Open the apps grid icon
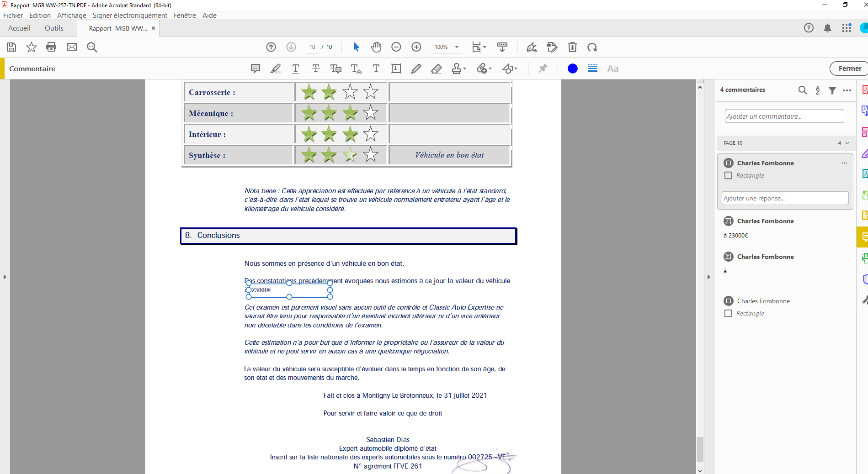 847,28
